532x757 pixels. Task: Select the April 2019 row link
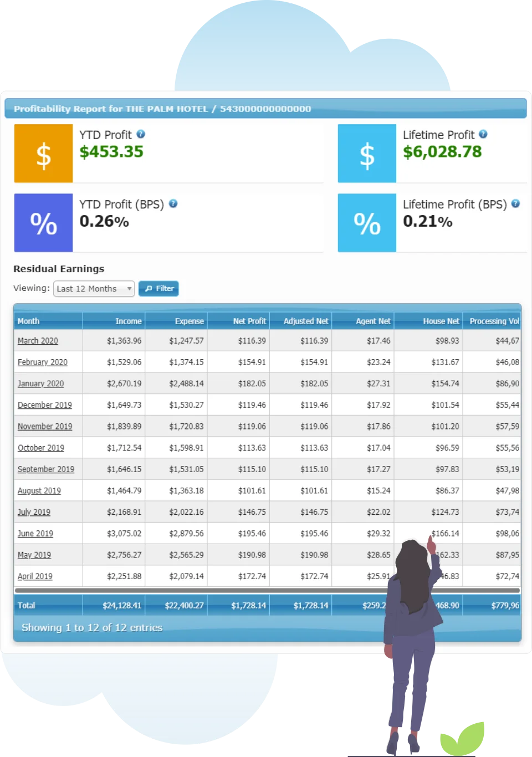click(x=34, y=576)
